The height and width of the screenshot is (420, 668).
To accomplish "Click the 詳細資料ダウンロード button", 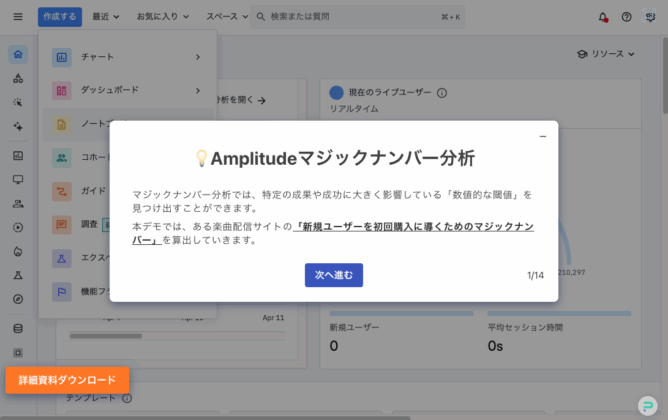I will pos(67,380).
